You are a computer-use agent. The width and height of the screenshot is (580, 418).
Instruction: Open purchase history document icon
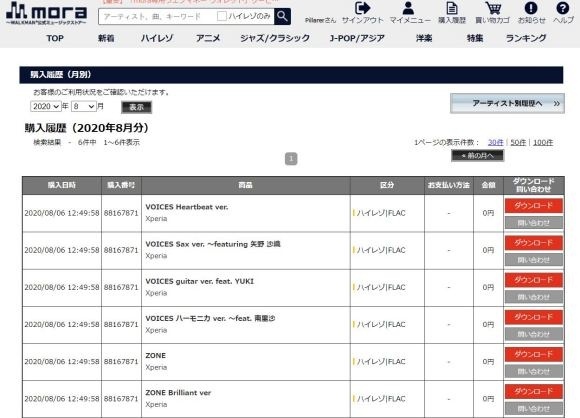tap(452, 8)
